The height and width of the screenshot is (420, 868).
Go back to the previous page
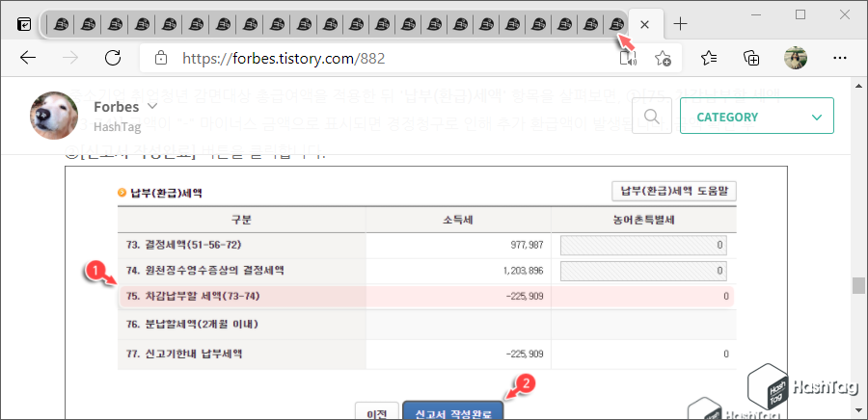pos(28,58)
